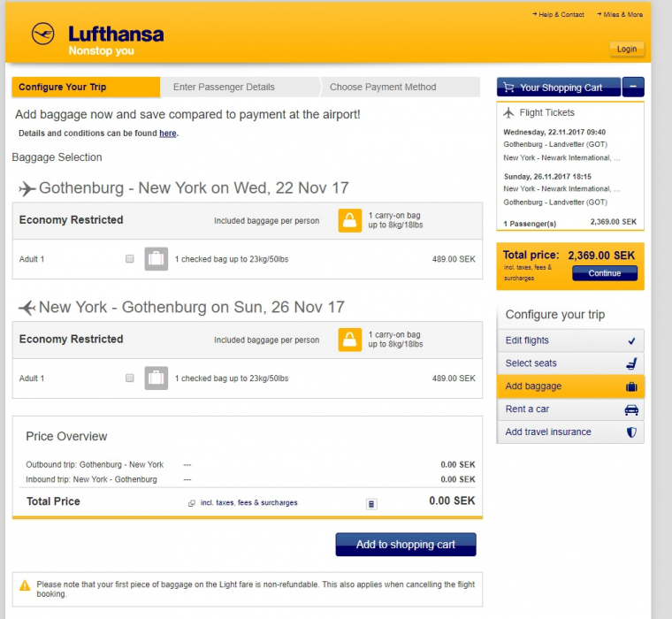Collapse the shopping cart panel
Image resolution: width=672 pixels, height=619 pixels.
pos(633,88)
